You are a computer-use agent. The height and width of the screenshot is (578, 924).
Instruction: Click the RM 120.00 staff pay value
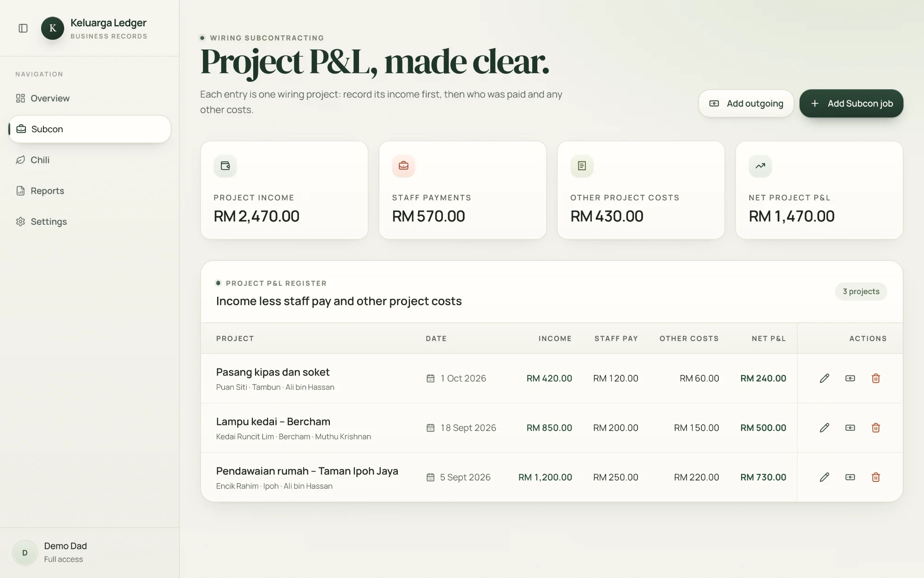click(616, 378)
